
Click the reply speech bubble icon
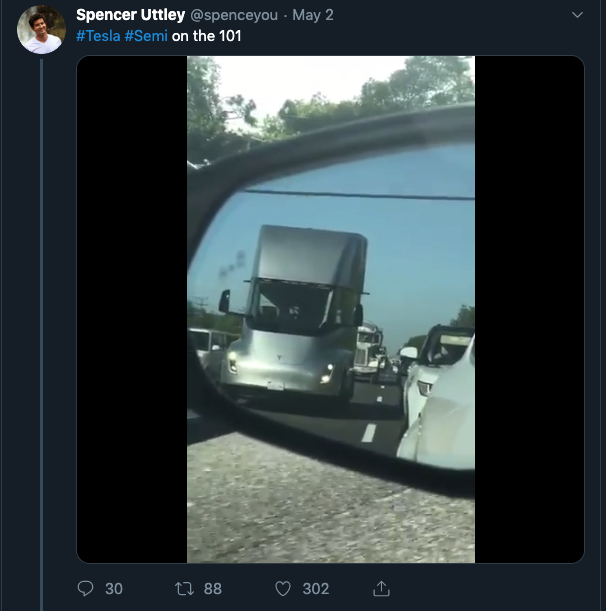(85, 588)
